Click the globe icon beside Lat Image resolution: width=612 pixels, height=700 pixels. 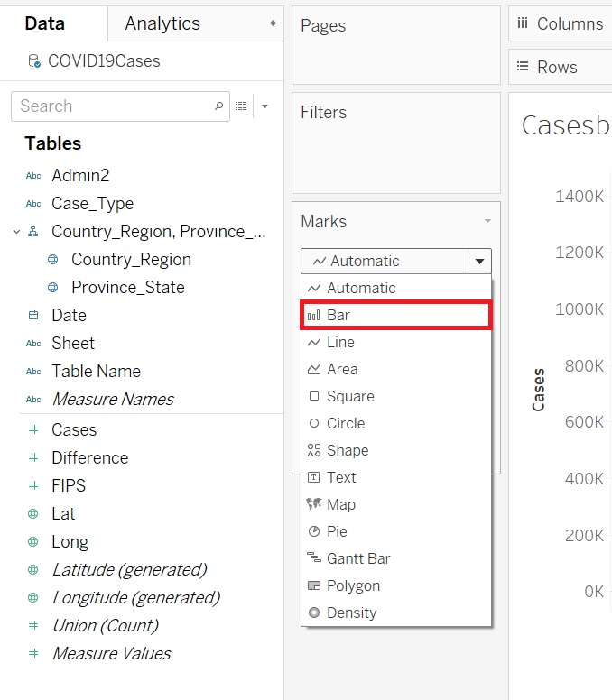pyautogui.click(x=33, y=514)
